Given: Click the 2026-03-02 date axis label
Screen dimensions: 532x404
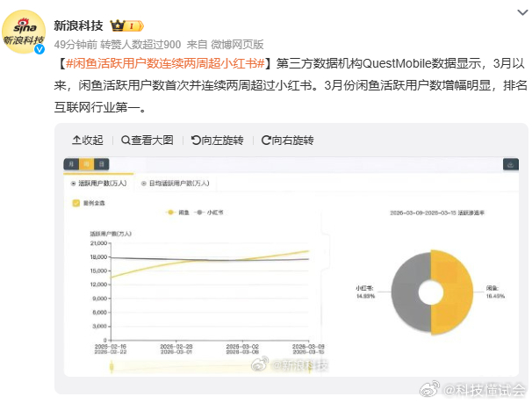Looking at the screenshot, I should click(242, 349).
